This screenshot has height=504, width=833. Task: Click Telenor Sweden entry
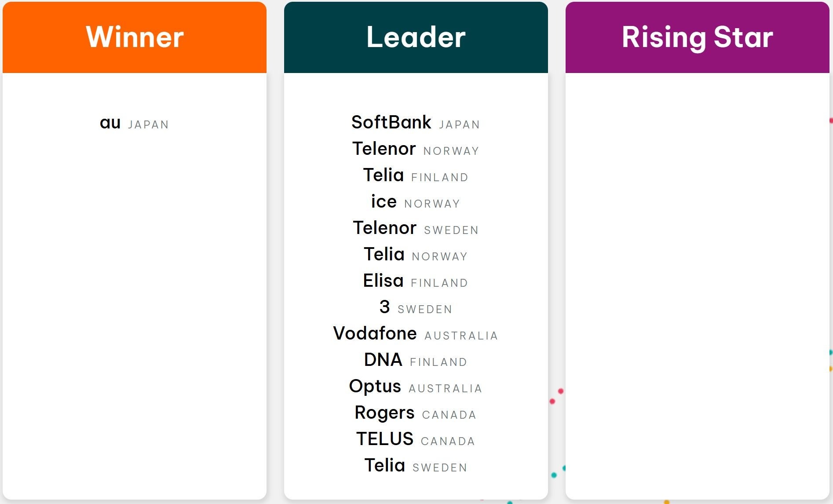tap(415, 228)
